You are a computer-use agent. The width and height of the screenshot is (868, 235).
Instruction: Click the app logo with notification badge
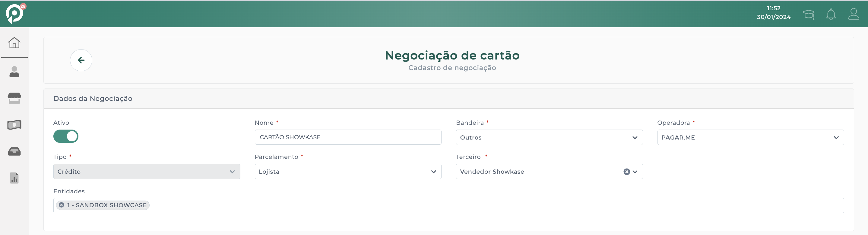click(14, 14)
